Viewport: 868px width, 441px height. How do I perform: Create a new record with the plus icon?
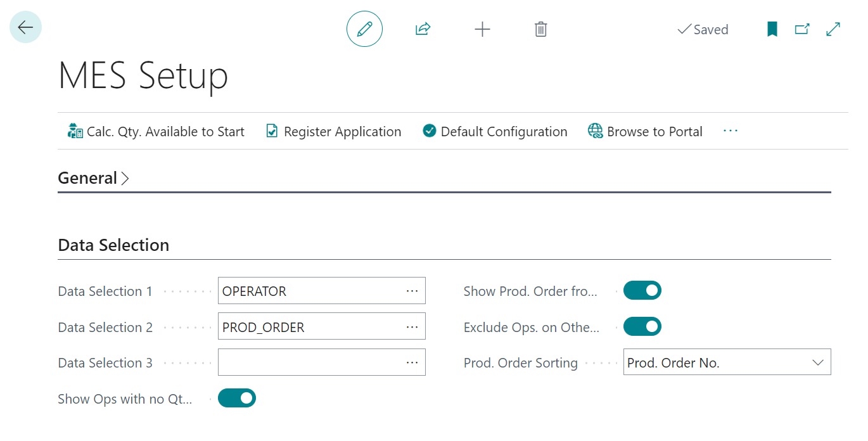point(482,29)
